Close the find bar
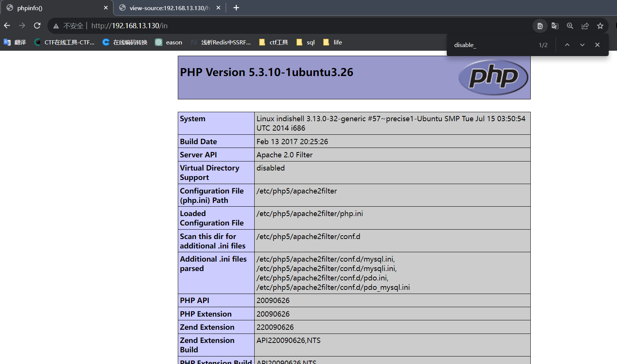Image resolution: width=617 pixels, height=364 pixels. pos(597,45)
